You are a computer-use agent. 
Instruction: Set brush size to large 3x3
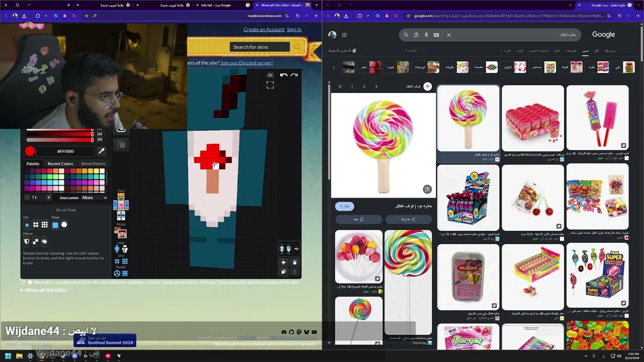pos(45,225)
